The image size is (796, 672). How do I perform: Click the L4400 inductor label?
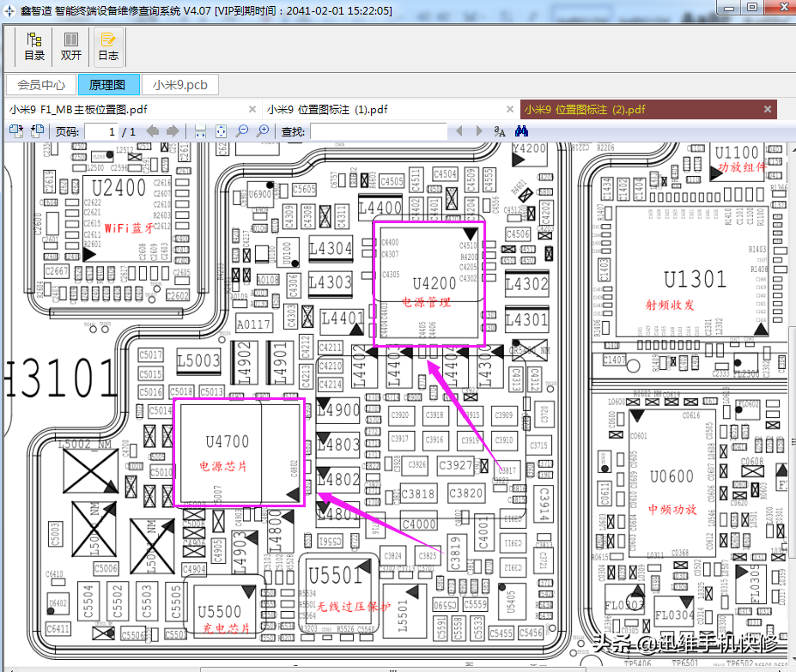point(380,208)
